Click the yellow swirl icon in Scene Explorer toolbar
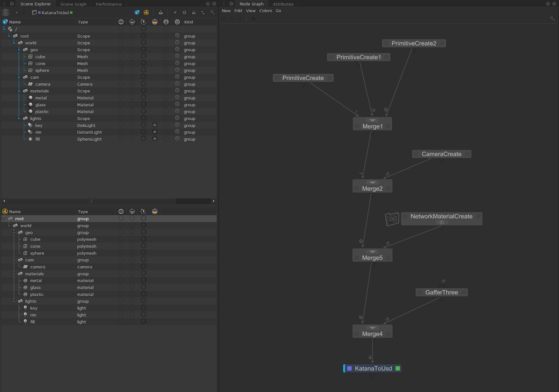 (146, 13)
